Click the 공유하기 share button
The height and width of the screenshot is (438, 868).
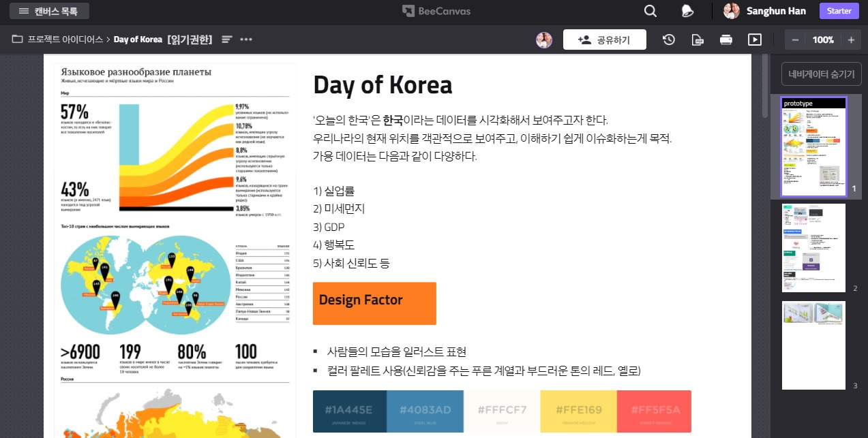603,40
